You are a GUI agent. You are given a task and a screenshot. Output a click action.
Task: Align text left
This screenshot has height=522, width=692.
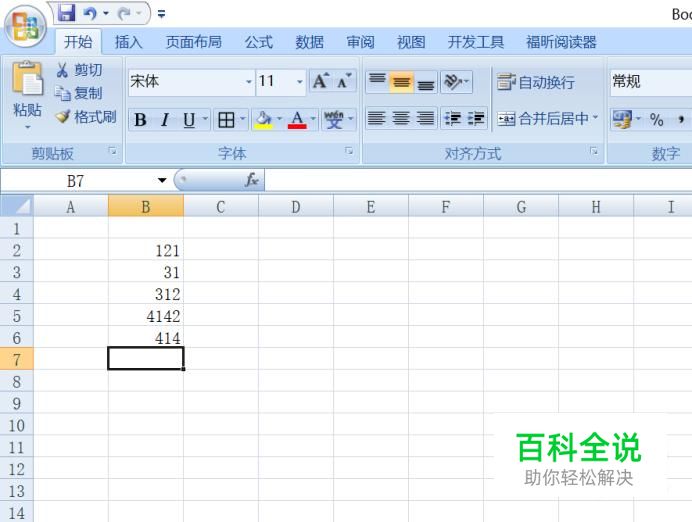point(377,118)
